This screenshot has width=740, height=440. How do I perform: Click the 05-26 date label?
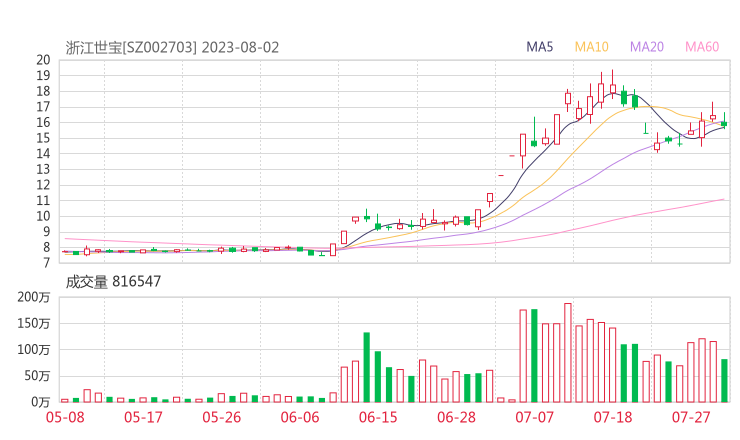[222, 417]
